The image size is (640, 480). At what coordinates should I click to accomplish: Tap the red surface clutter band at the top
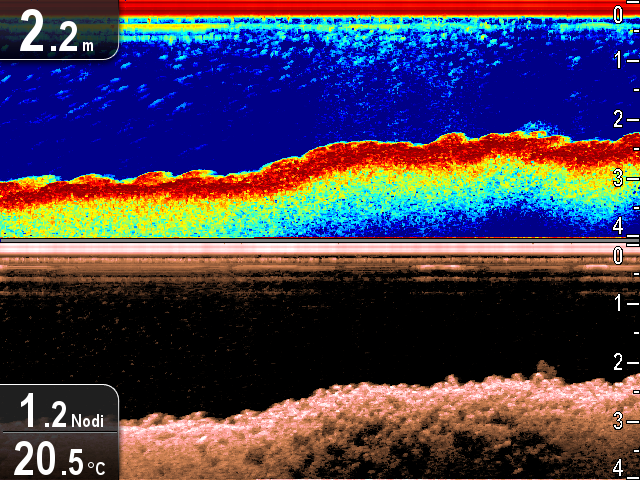[350, 7]
